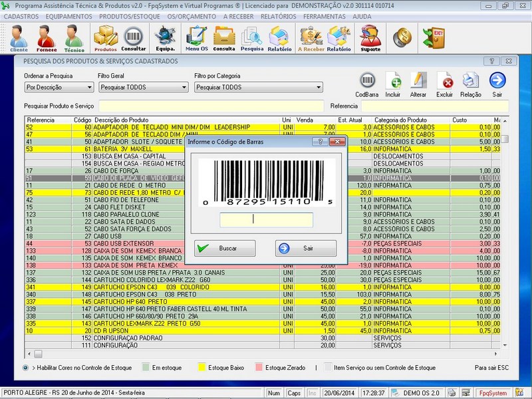Open the Equipa. equipment icon

tap(165, 39)
